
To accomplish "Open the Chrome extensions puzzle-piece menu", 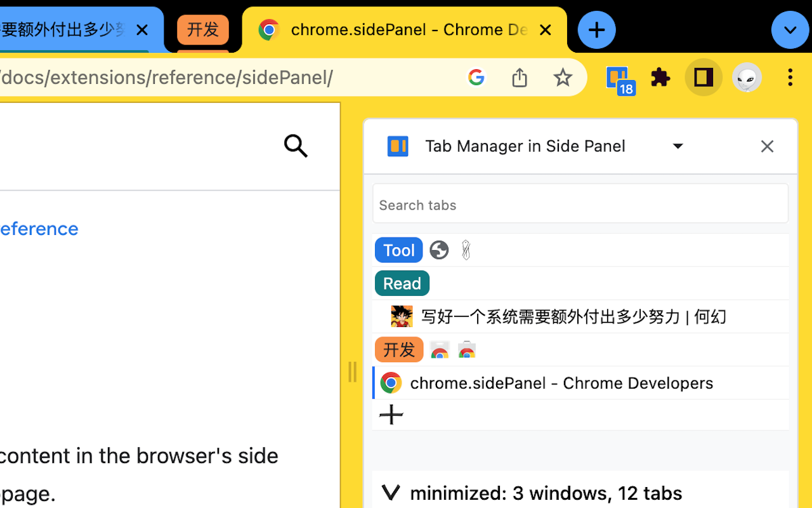I will [x=660, y=77].
